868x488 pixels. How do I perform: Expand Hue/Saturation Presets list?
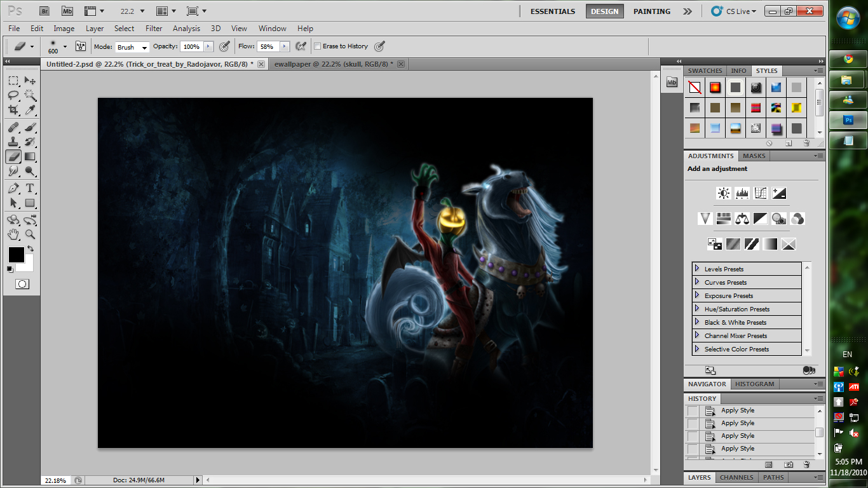coord(697,309)
